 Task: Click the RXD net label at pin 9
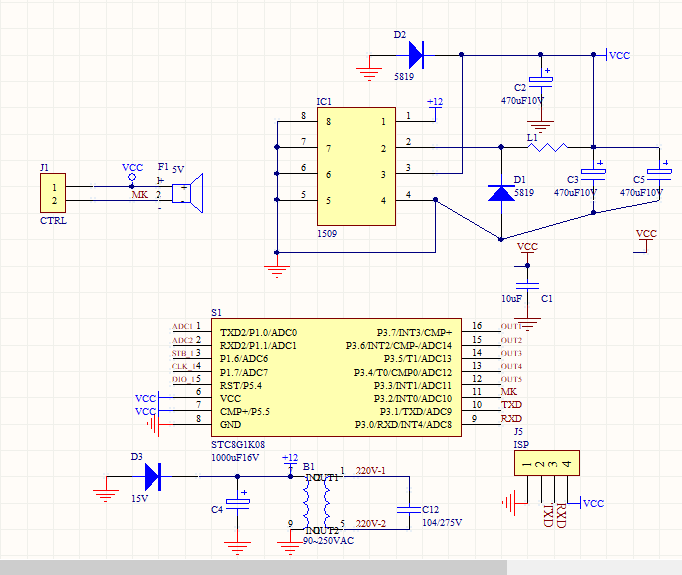(512, 418)
